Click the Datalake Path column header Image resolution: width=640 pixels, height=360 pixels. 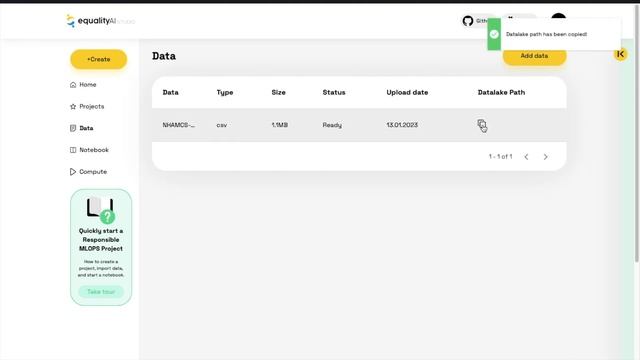(501, 92)
